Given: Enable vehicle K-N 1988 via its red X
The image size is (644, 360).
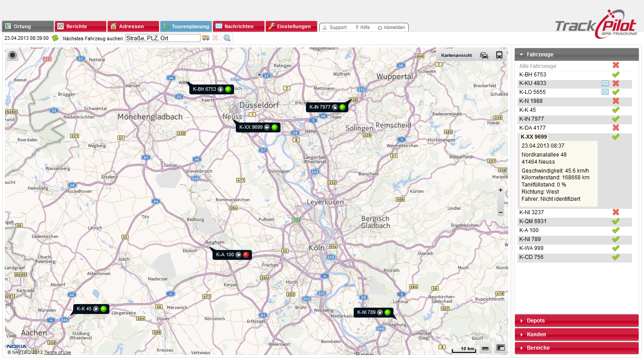Looking at the screenshot, I should click(616, 101).
